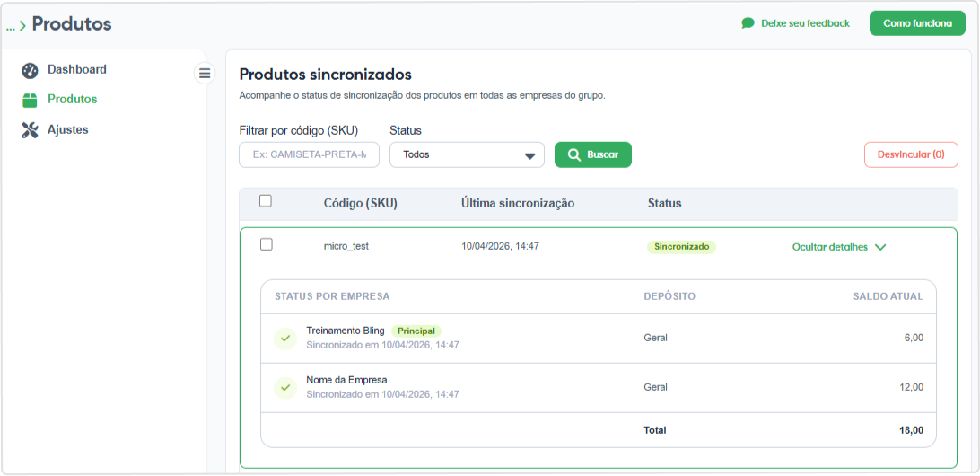Click the micro_test SKU code

346,246
